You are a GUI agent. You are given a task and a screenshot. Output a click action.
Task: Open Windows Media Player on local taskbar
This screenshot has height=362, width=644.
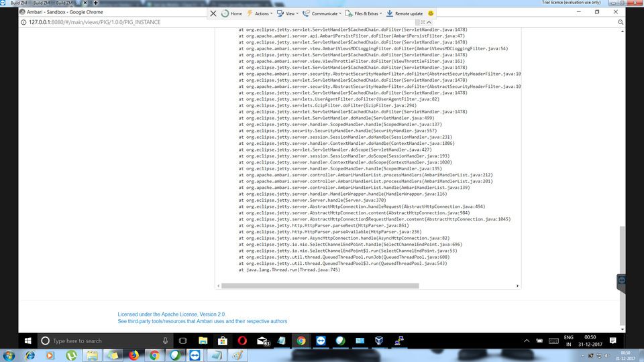(50, 355)
